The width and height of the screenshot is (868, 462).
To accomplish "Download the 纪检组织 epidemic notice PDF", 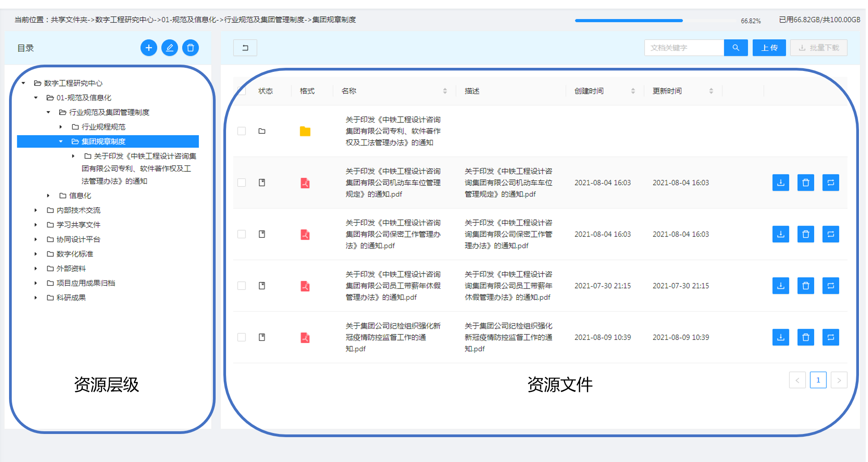I will (x=780, y=337).
